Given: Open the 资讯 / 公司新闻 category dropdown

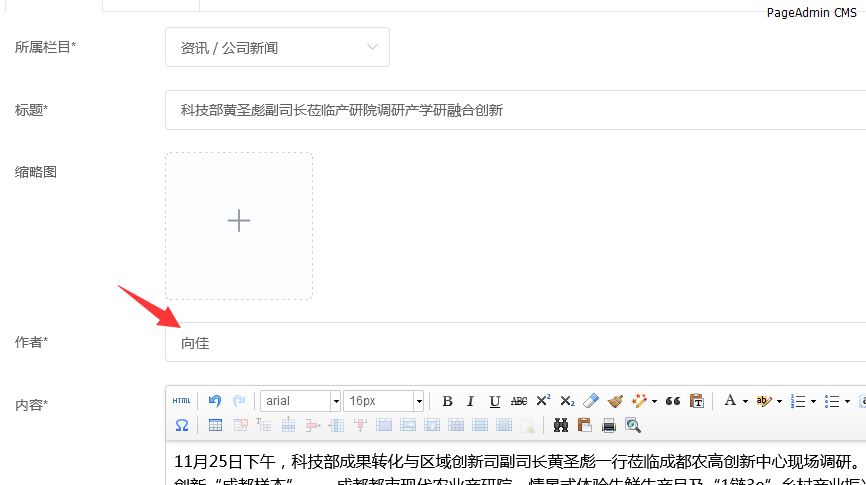Looking at the screenshot, I should point(277,47).
